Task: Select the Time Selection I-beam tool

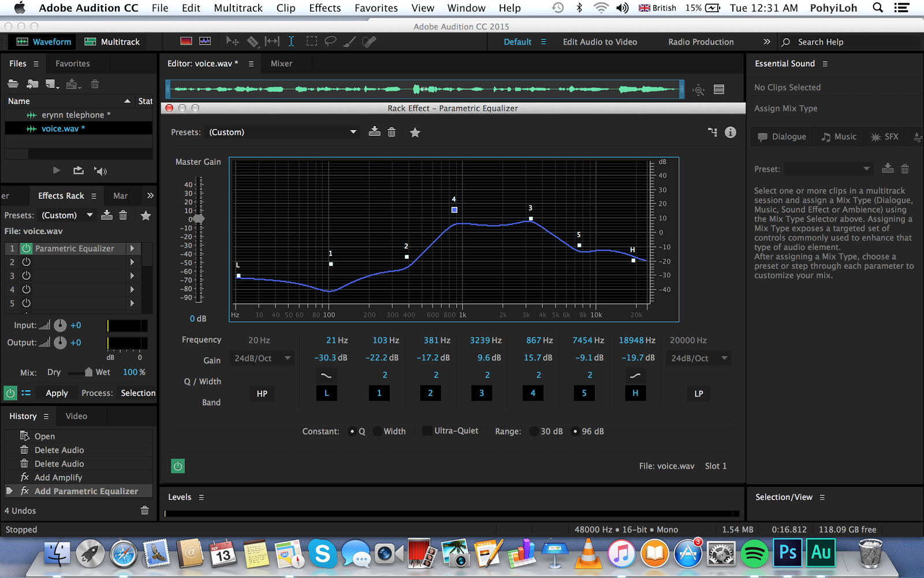Action: coord(292,41)
